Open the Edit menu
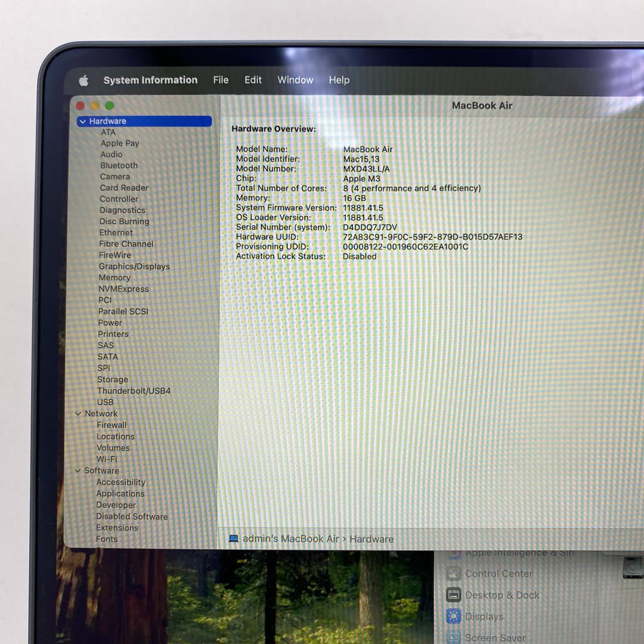 coord(253,80)
